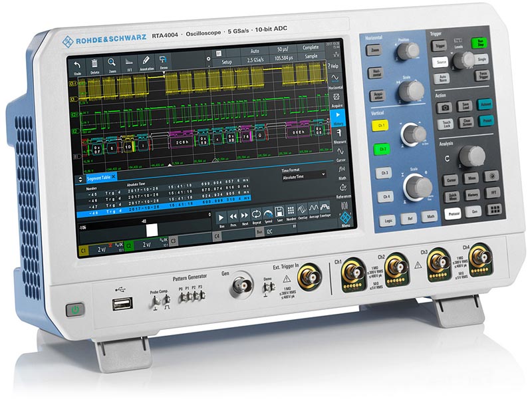Push the Logic button under Vertical
Viewport: 532px width, 403px height.
point(388,221)
